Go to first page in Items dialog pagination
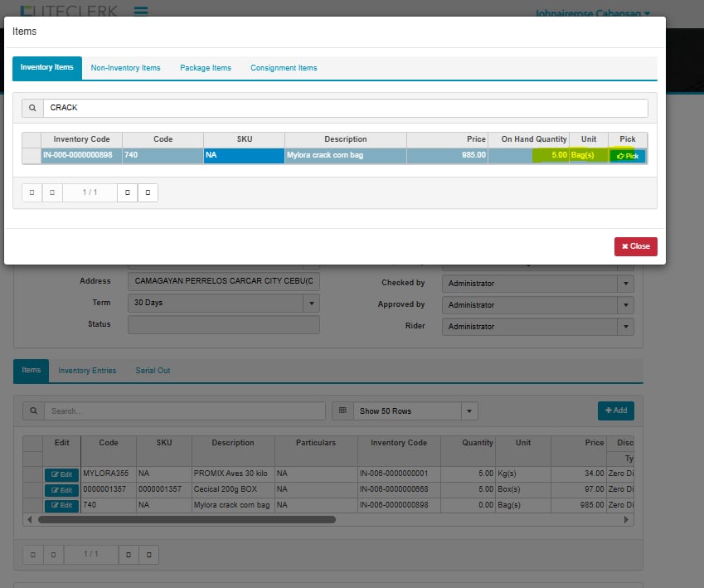The width and height of the screenshot is (704, 588). (32, 192)
